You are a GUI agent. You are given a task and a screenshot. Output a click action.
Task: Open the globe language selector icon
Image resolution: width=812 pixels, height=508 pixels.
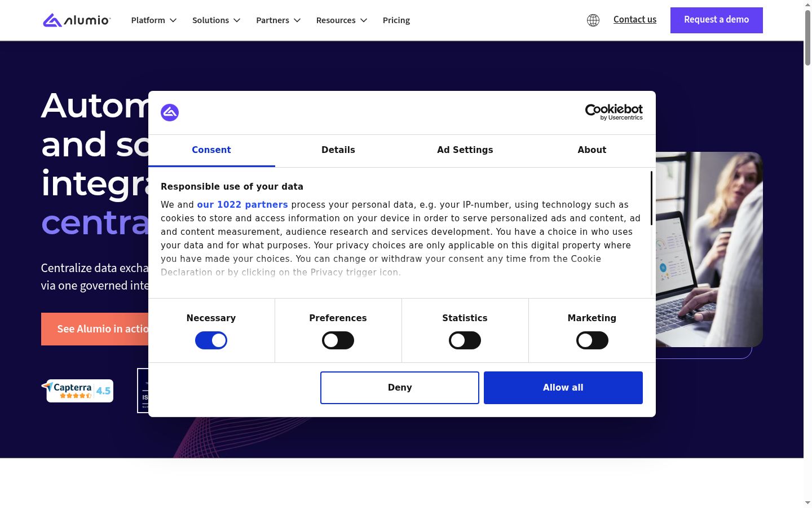click(593, 20)
